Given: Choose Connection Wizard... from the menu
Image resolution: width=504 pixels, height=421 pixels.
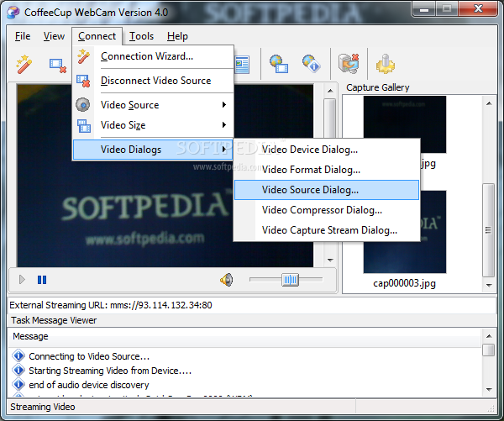Looking at the screenshot, I should (x=153, y=56).
